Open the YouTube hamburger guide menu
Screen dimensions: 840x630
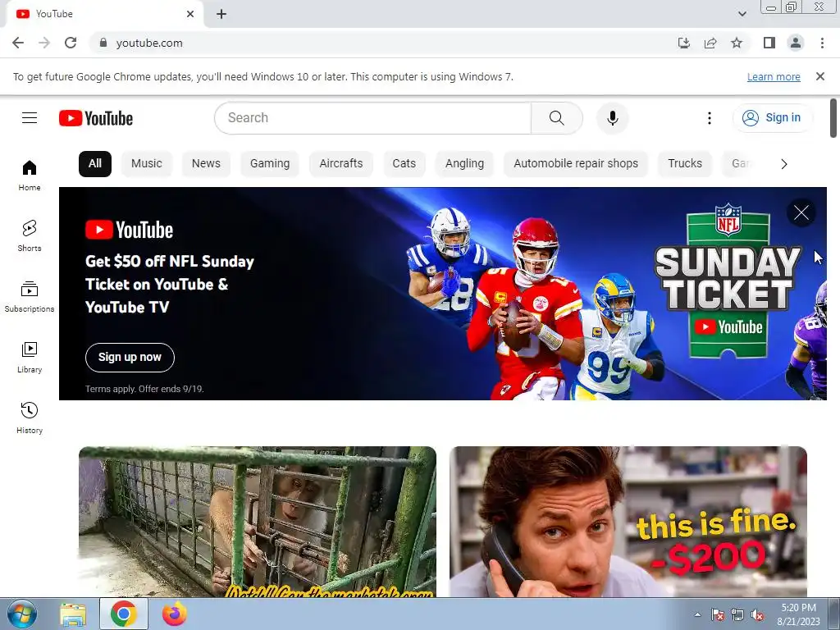coord(30,118)
